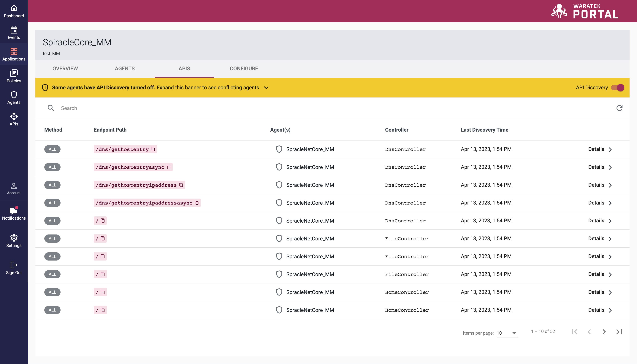The image size is (637, 364).
Task: Copy the / path in first FileController row
Action: pos(103,239)
